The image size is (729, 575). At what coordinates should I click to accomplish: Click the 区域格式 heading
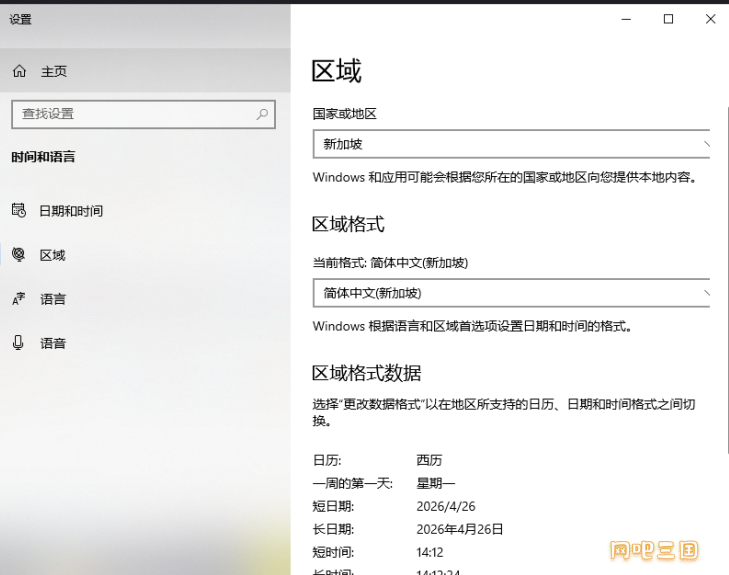348,225
